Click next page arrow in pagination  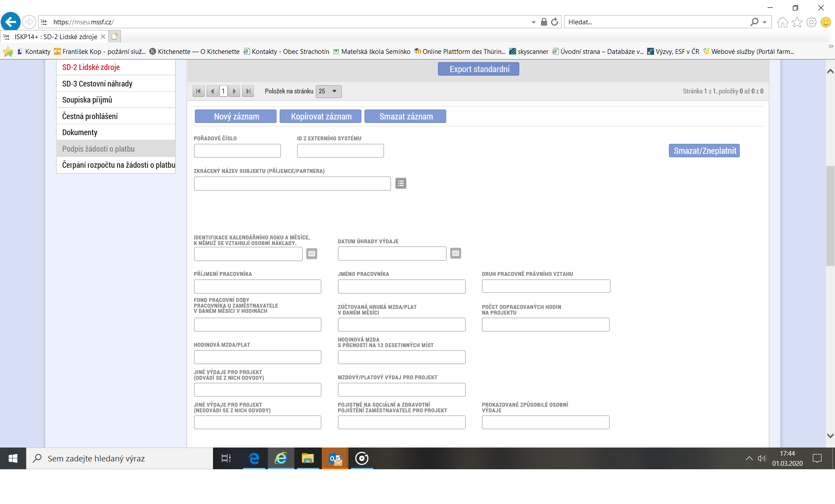click(234, 91)
